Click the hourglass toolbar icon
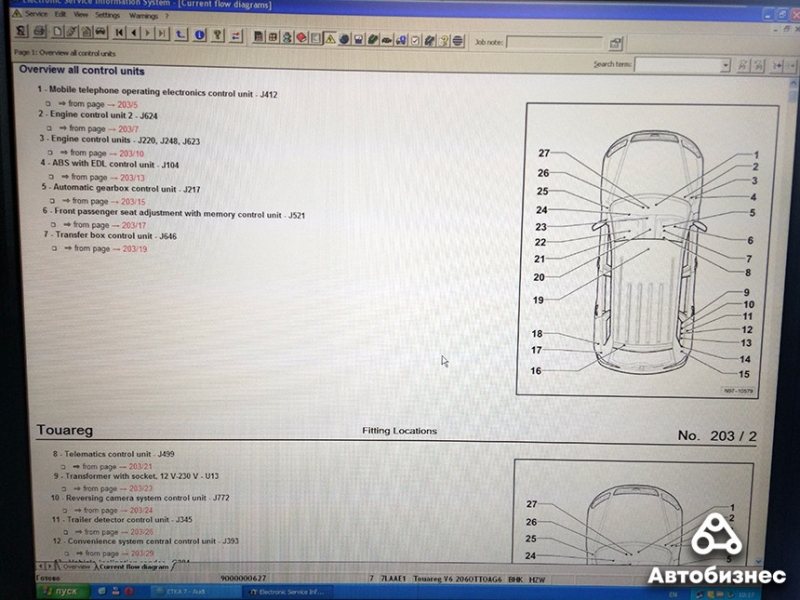The image size is (800, 600). pyautogui.click(x=21, y=31)
